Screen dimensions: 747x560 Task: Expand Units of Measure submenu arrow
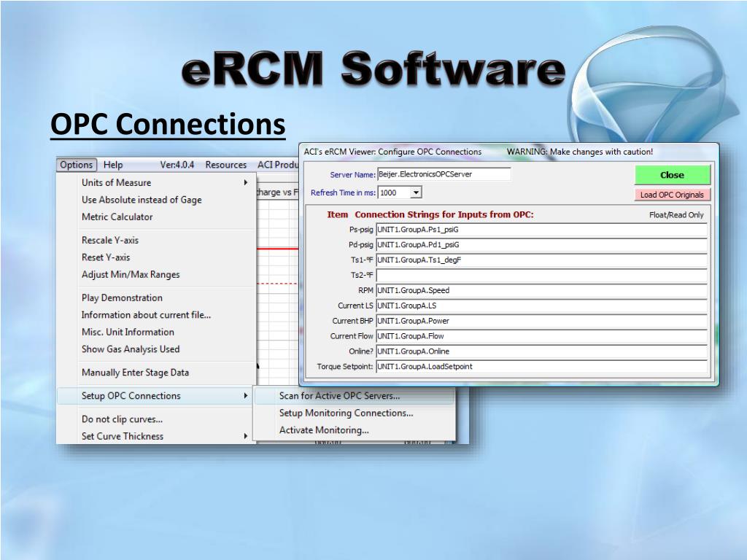[x=246, y=182]
